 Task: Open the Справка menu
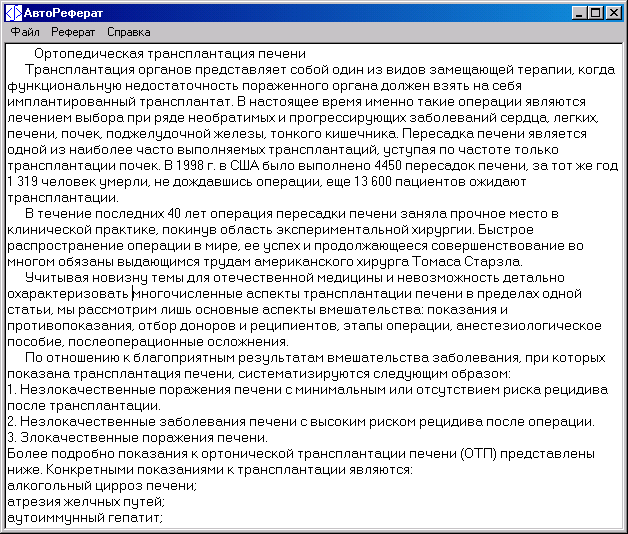coord(129,32)
